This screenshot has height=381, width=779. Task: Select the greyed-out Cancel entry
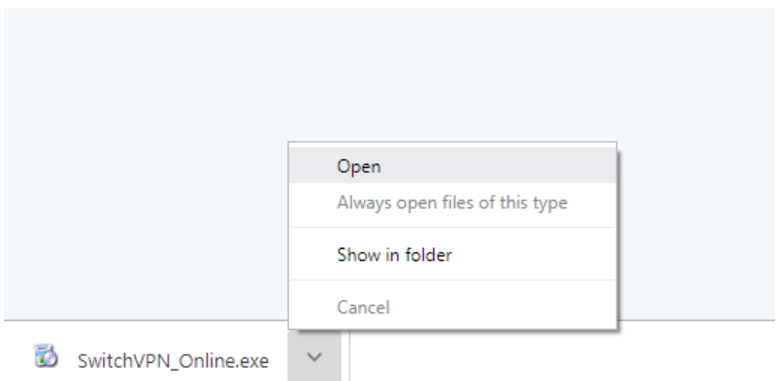click(x=453, y=307)
